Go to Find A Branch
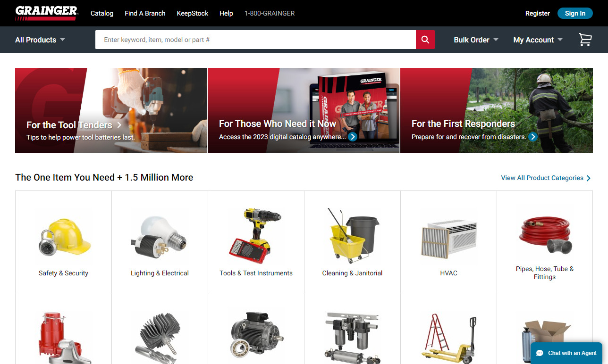 (x=145, y=13)
